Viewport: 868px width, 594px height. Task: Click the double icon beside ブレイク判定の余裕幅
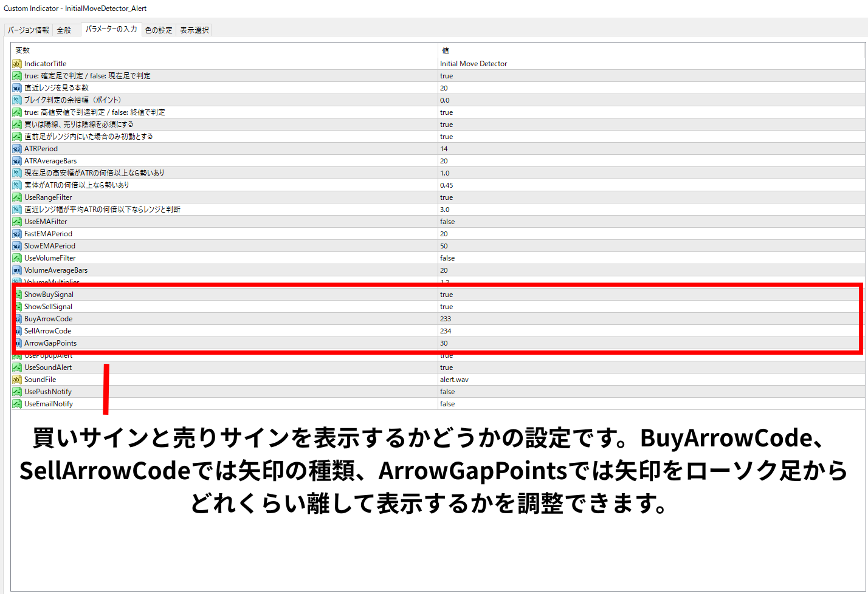[17, 100]
